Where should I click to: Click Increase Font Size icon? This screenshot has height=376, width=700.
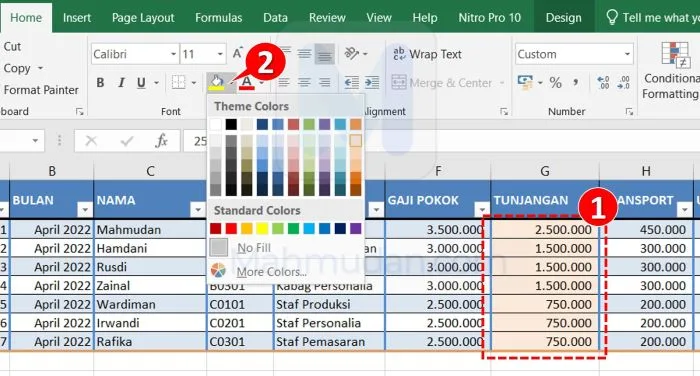click(238, 53)
